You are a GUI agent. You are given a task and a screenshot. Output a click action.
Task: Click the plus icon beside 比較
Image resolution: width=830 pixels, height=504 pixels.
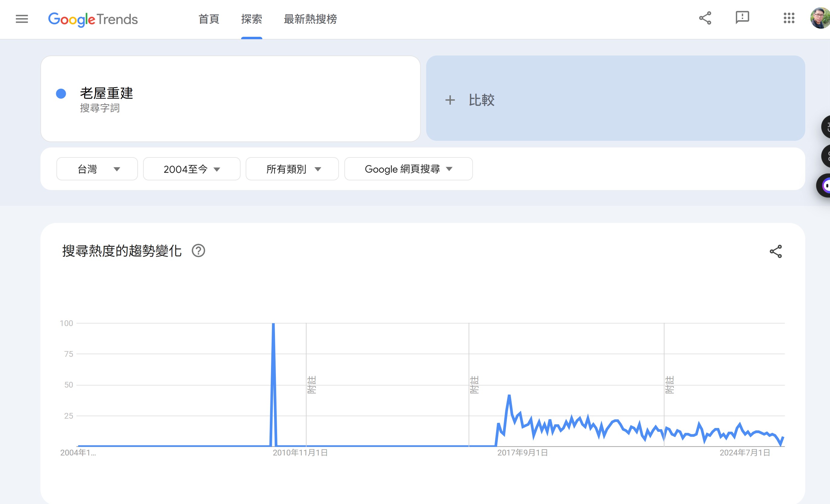[x=450, y=100]
